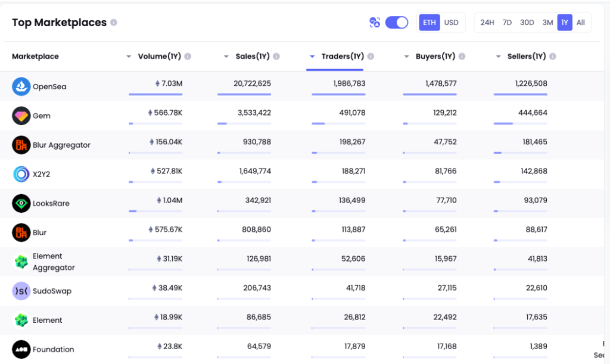The height and width of the screenshot is (364, 610).
Task: Click LooksRare buyers count 77,710
Action: coord(446,200)
